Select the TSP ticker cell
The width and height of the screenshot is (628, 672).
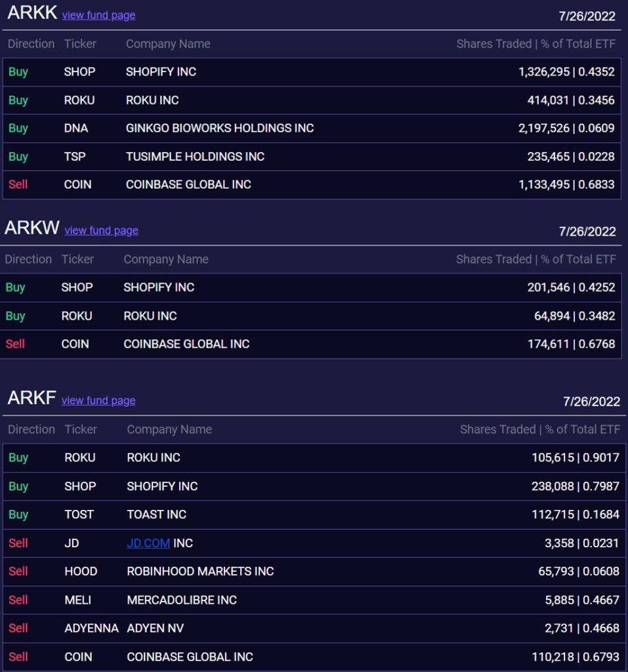[x=75, y=156]
